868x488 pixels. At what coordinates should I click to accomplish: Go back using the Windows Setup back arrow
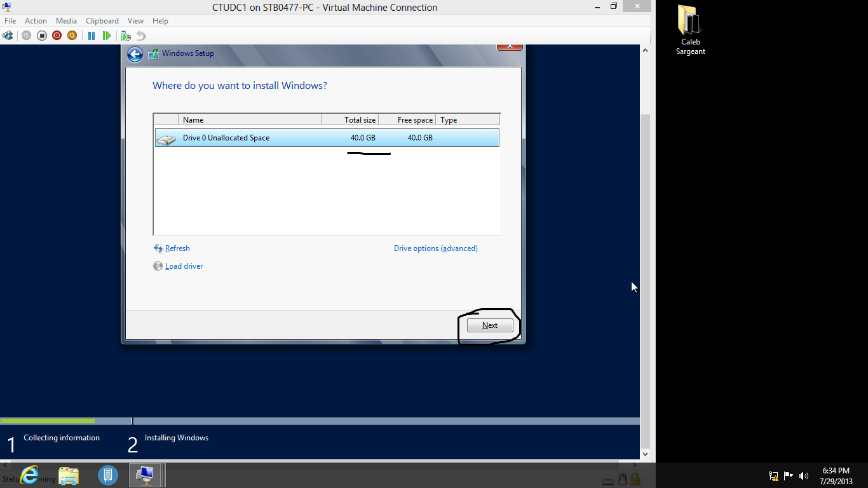[135, 54]
